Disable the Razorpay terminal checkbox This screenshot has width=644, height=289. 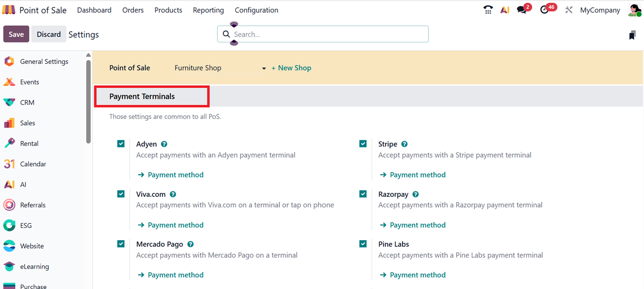click(x=363, y=194)
